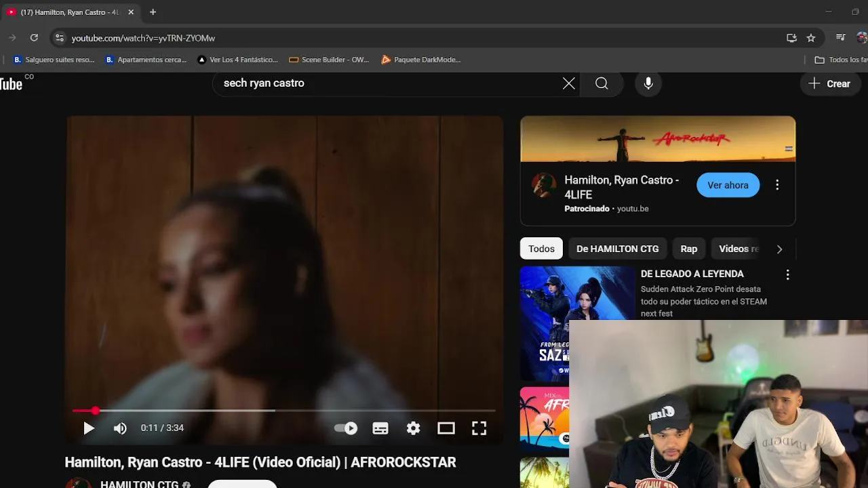Select the Rap filter chip
The image size is (868, 488).
(x=689, y=249)
